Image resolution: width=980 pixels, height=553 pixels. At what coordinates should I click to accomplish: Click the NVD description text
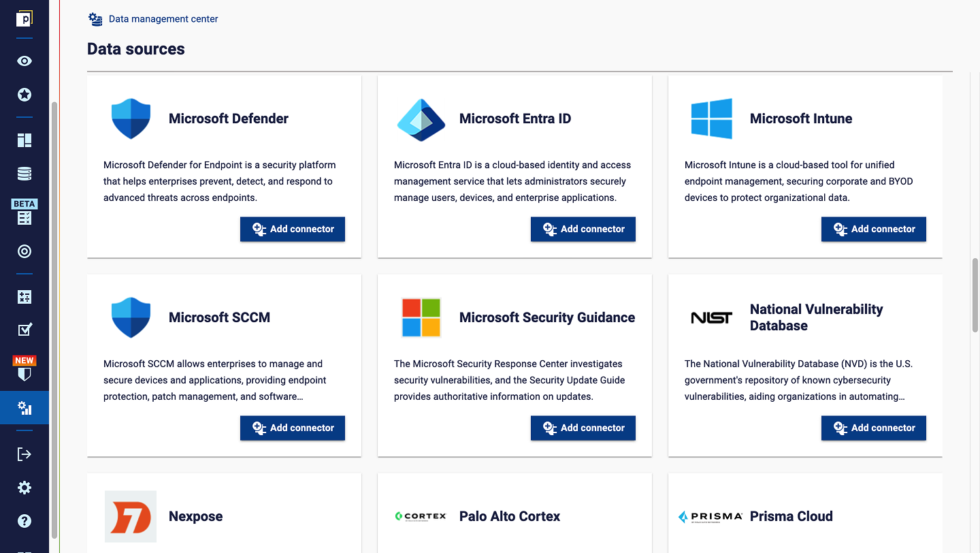pyautogui.click(x=798, y=380)
